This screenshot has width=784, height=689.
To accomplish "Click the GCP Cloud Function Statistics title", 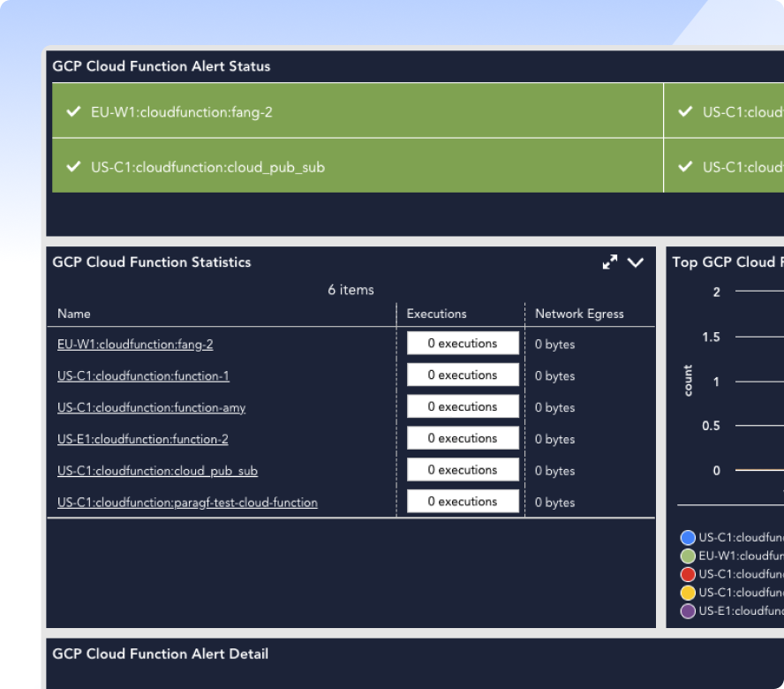I will click(x=152, y=262).
